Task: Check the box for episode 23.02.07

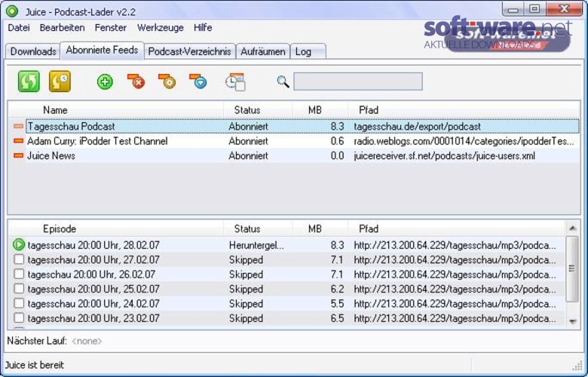Action: tap(19, 318)
